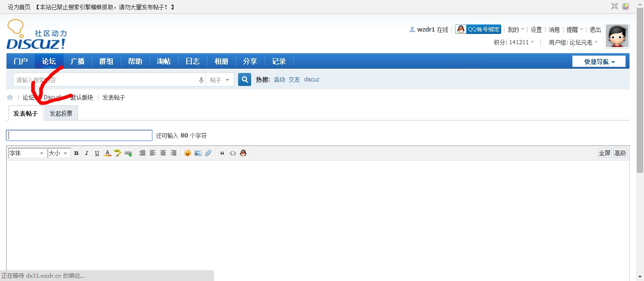Toggle bold formatting in the editor
The image size is (644, 281).
(x=76, y=153)
